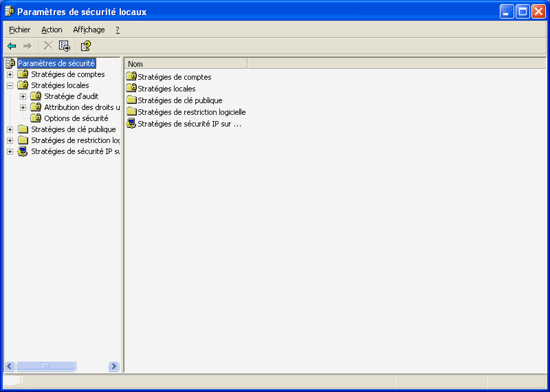Minimize the Paramètres de sécurité locaux window
The height and width of the screenshot is (392, 550).
pos(507,12)
